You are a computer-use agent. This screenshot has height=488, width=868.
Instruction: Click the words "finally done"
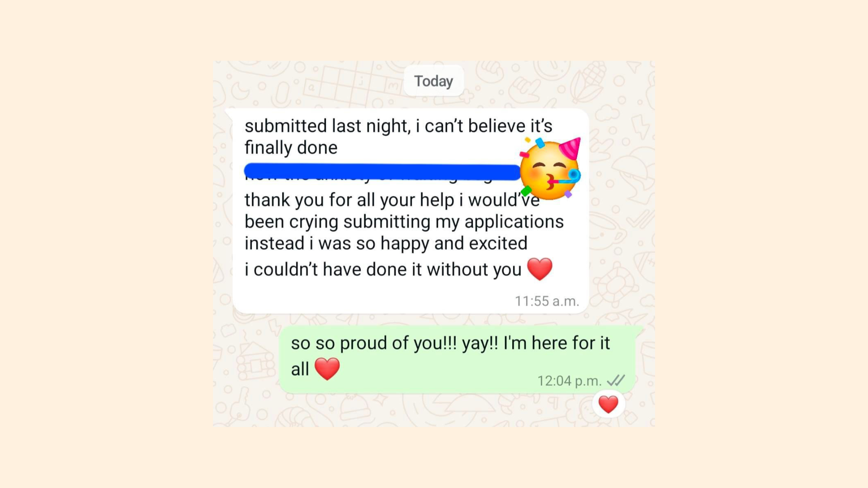coord(291,147)
